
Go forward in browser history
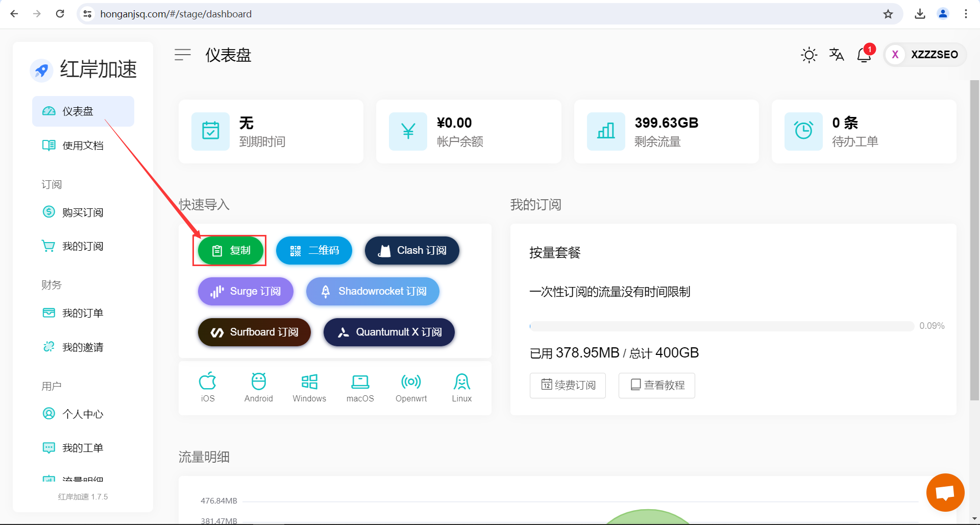pyautogui.click(x=37, y=14)
